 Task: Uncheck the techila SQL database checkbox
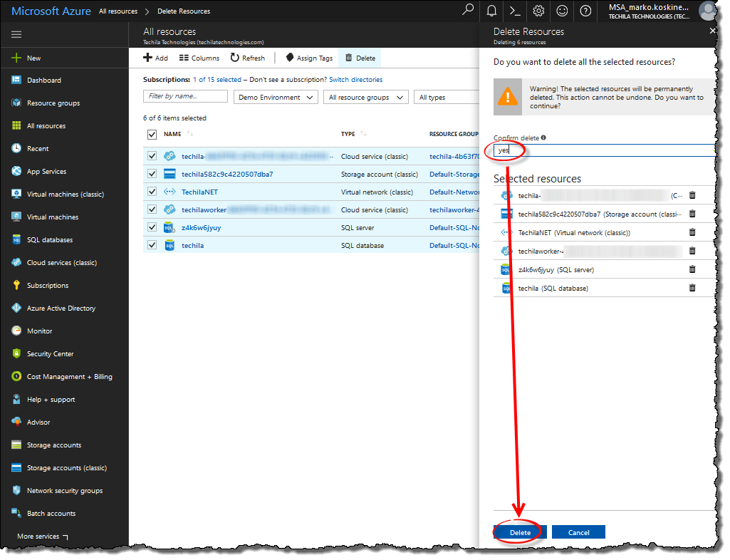152,245
